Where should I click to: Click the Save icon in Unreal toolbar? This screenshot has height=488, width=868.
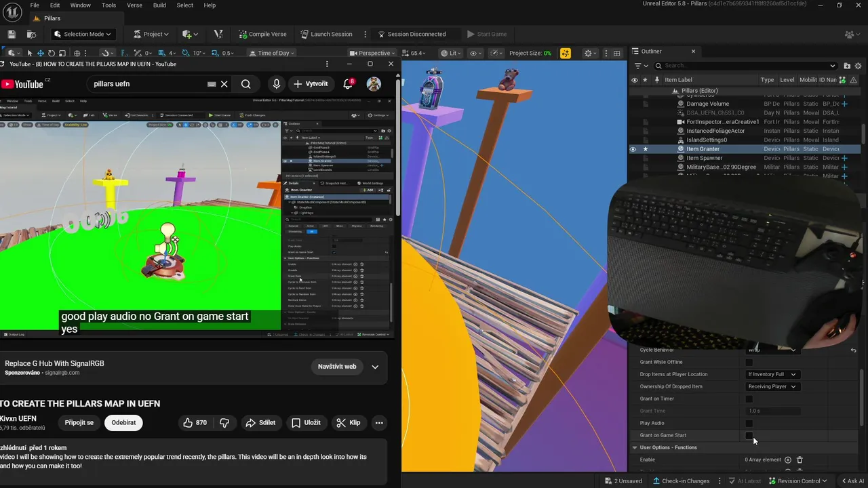[x=12, y=34]
